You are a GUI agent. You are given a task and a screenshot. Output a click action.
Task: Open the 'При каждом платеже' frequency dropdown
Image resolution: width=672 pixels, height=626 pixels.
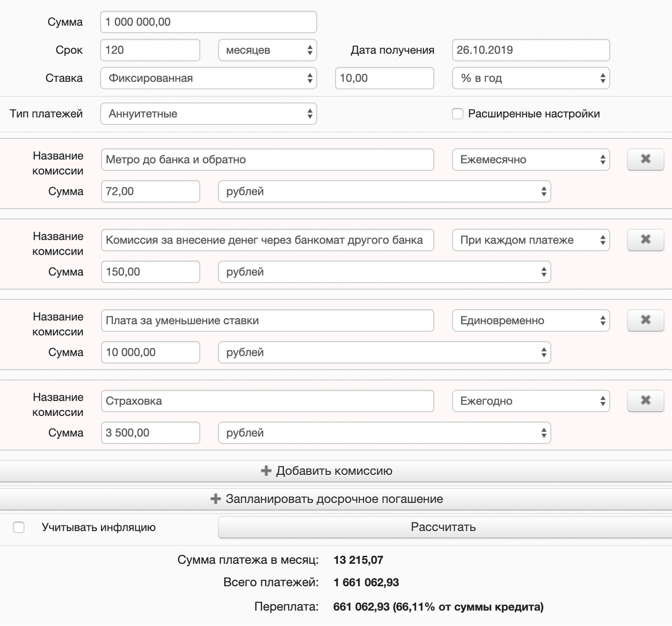click(531, 240)
